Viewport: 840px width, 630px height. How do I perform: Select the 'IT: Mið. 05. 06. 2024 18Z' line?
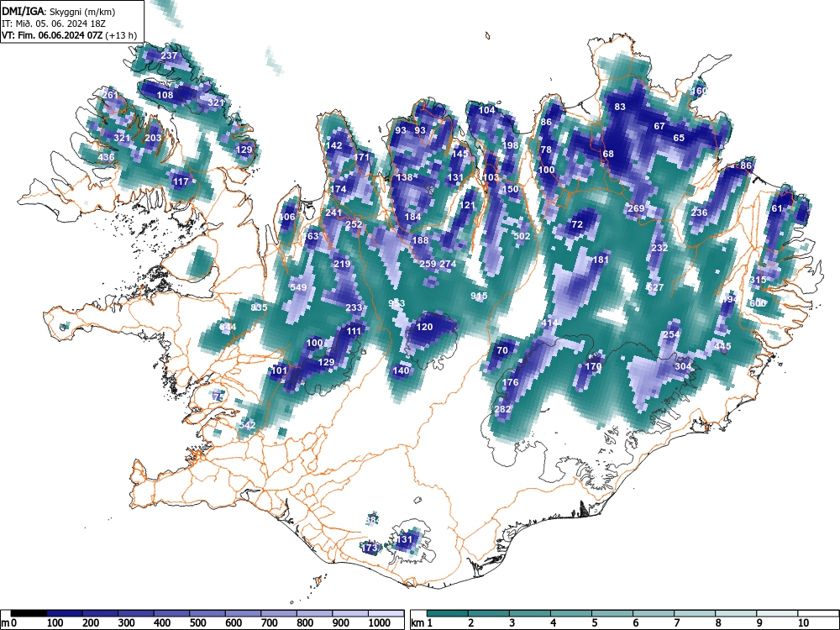click(54, 24)
